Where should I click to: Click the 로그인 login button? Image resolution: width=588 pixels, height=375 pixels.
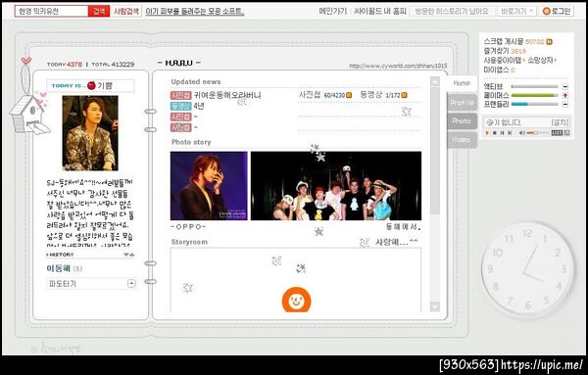(x=557, y=11)
